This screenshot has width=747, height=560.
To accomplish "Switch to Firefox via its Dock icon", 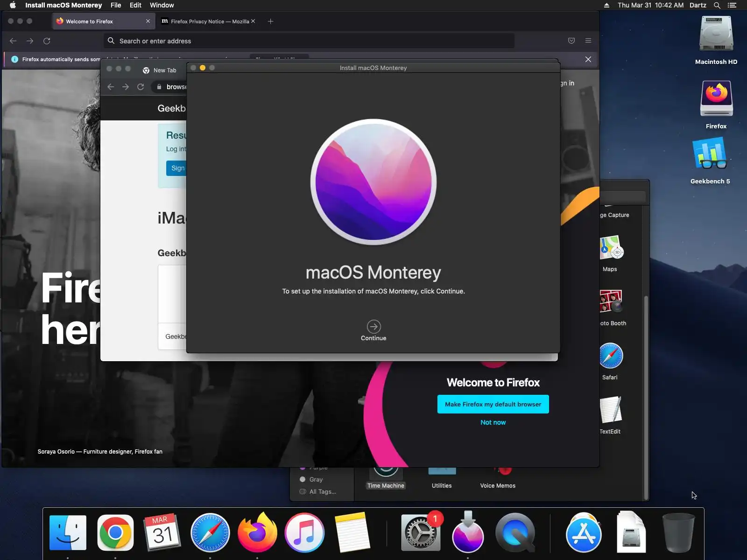I will click(x=257, y=533).
